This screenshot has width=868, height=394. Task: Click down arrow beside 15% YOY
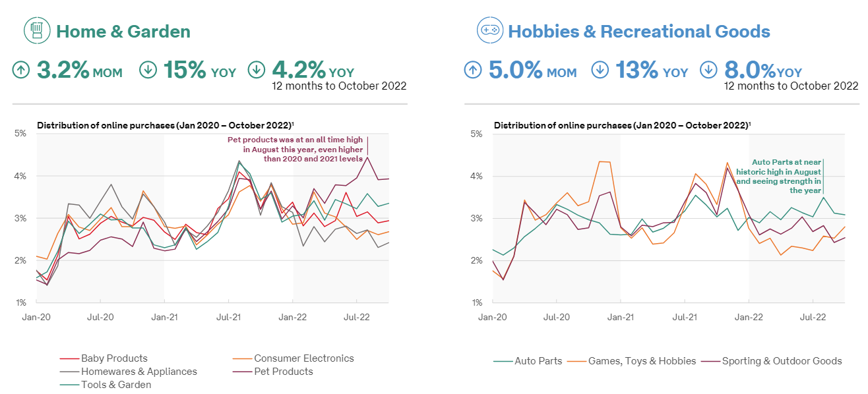point(148,70)
